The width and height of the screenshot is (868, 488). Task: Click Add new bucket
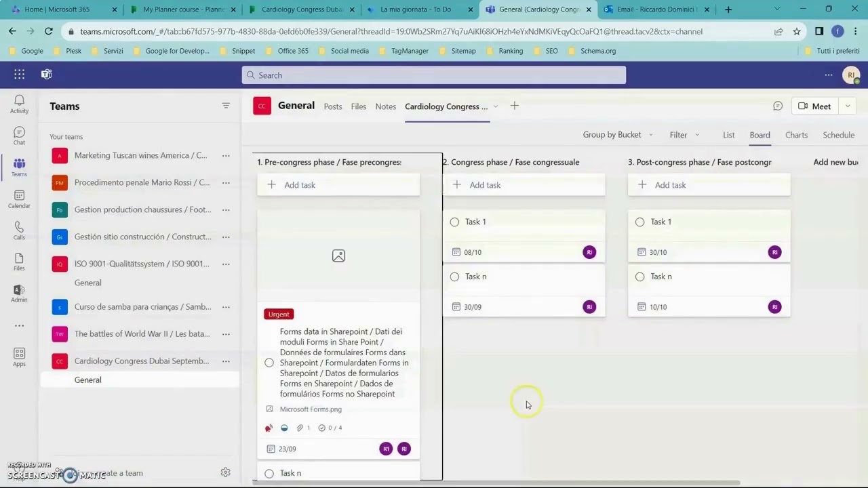[x=836, y=162]
